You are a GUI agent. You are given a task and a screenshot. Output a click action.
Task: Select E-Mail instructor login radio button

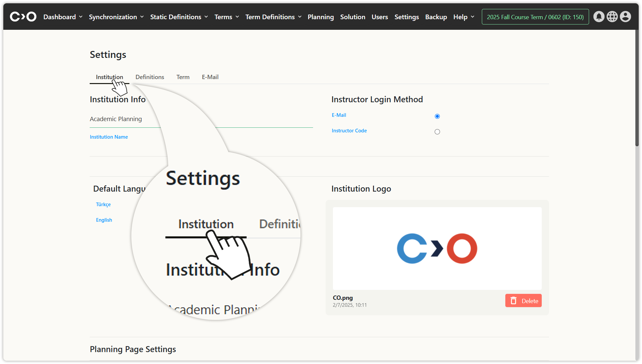tap(437, 116)
